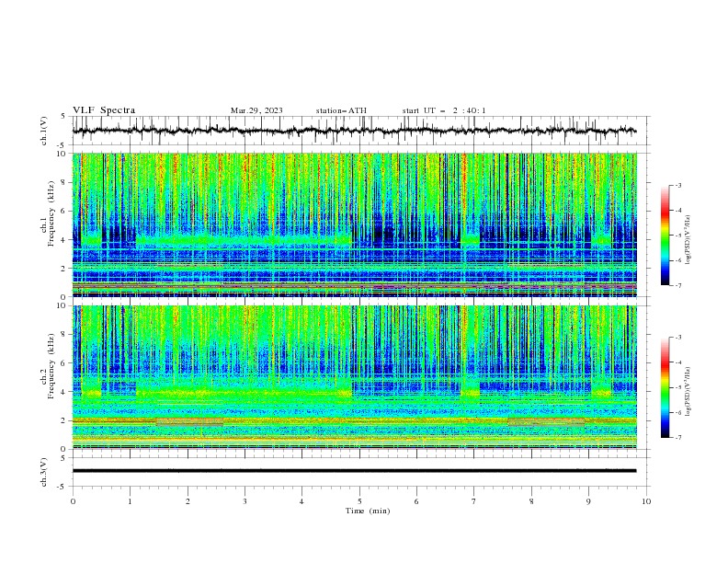This screenshot has height=563, width=728.
Task: Click the log(PSD) label next to ch.1 colorbar
Action: tap(688, 240)
